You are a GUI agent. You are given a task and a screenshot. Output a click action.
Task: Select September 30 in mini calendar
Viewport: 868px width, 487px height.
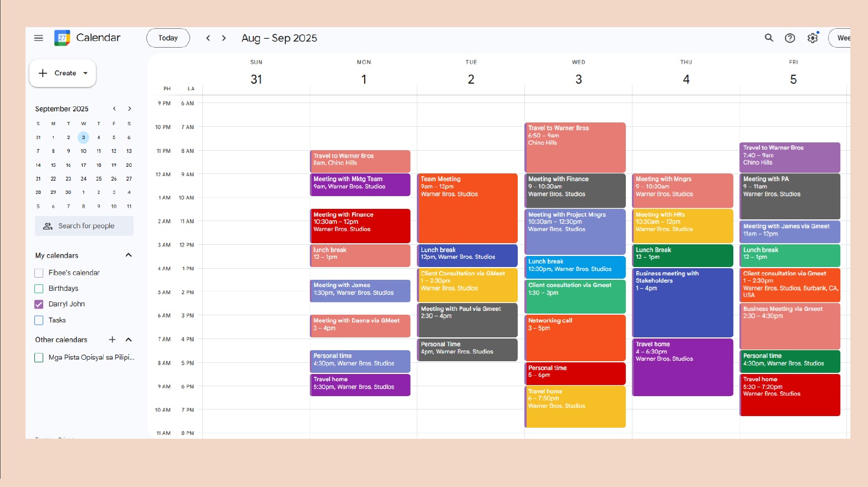point(68,193)
